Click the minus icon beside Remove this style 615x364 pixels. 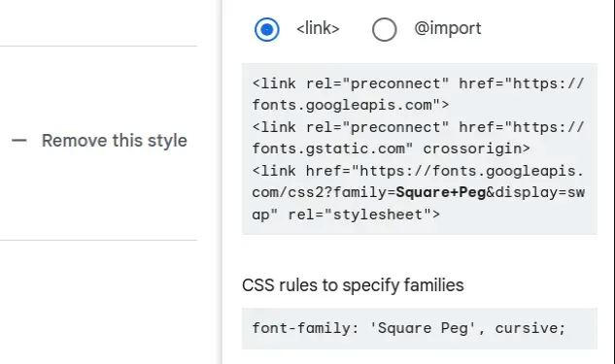coord(19,141)
